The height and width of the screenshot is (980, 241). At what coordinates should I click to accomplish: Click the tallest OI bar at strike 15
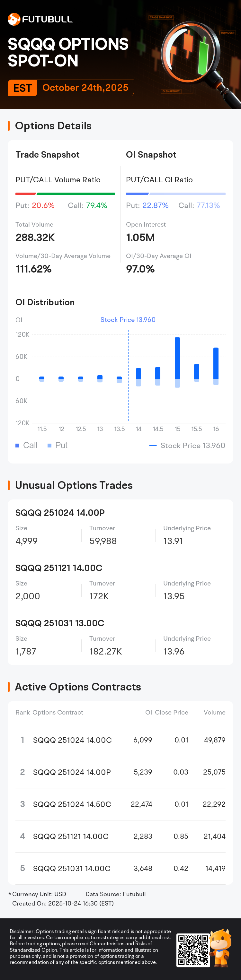coord(177,358)
